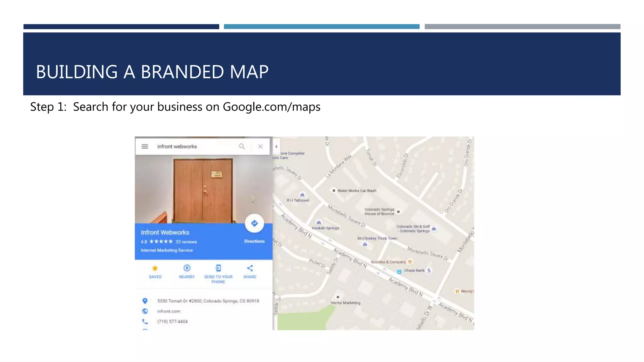
Task: Click Colorado Ski & Golf map marker
Action: (434, 229)
